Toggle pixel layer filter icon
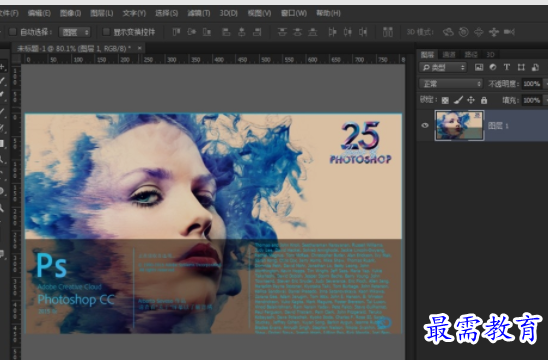This screenshot has height=360, width=548. pyautogui.click(x=479, y=67)
